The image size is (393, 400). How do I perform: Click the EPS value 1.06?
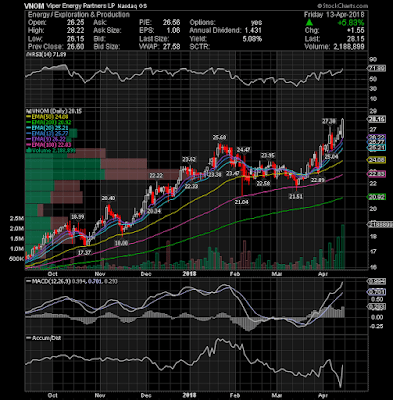pos(173,30)
